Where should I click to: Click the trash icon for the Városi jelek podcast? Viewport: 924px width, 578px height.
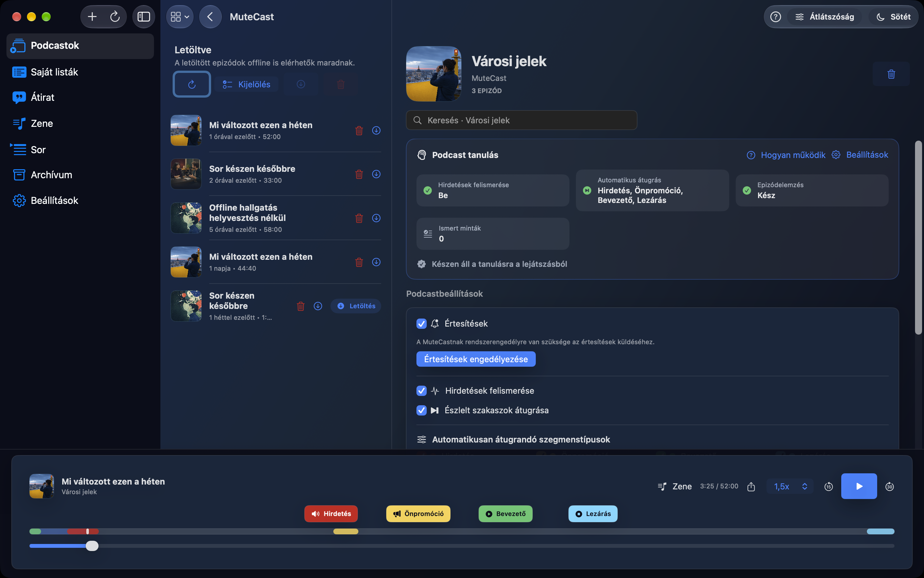click(x=891, y=74)
